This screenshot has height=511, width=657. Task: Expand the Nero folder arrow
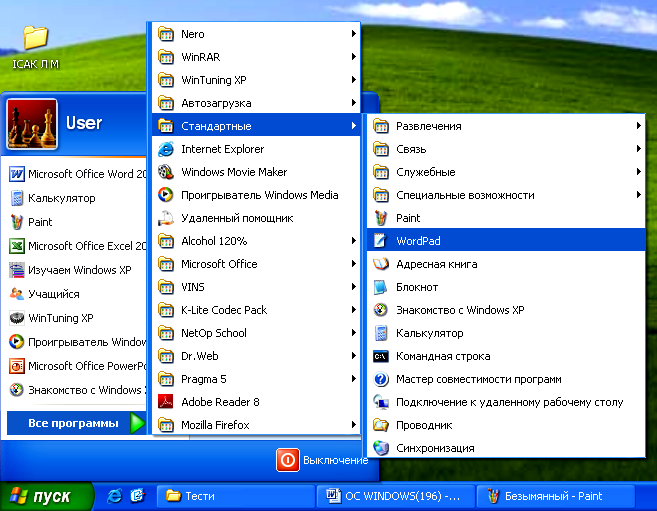354,34
